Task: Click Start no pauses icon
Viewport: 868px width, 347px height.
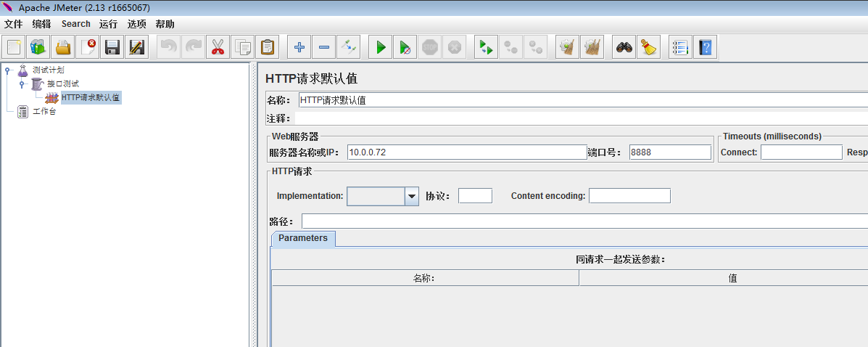Action: [405, 47]
